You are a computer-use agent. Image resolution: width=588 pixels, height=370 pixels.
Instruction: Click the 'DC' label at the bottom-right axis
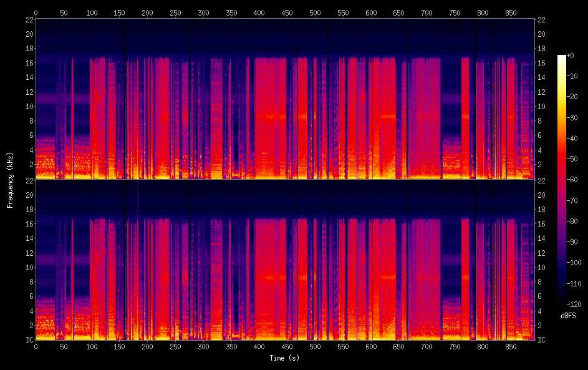pyautogui.click(x=542, y=340)
